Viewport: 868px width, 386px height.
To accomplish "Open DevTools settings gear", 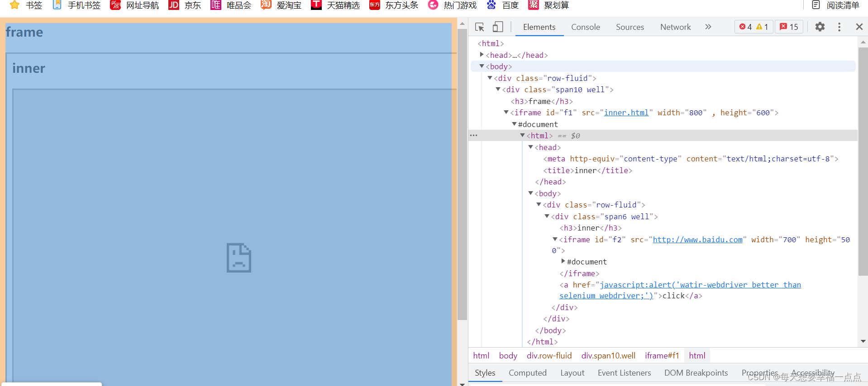I will tap(820, 27).
